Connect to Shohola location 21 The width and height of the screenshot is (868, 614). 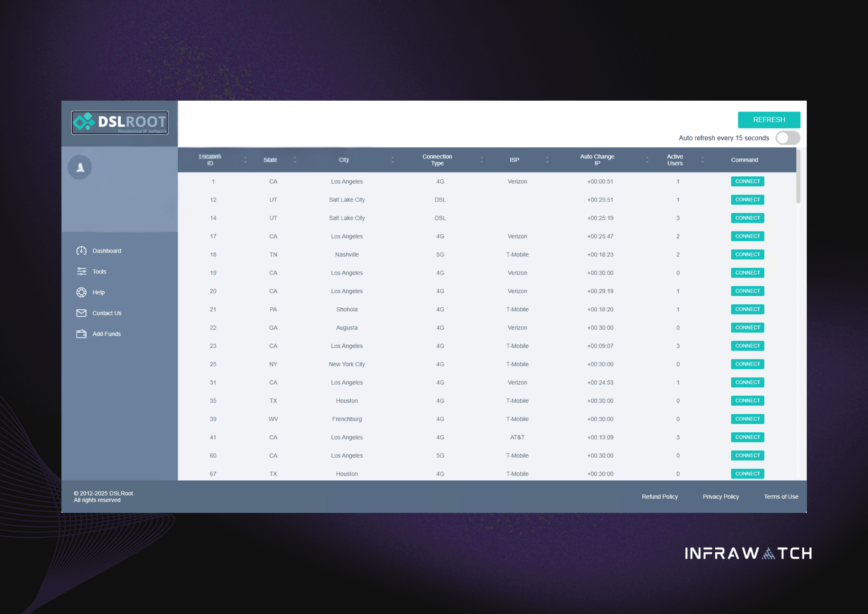[x=747, y=309]
